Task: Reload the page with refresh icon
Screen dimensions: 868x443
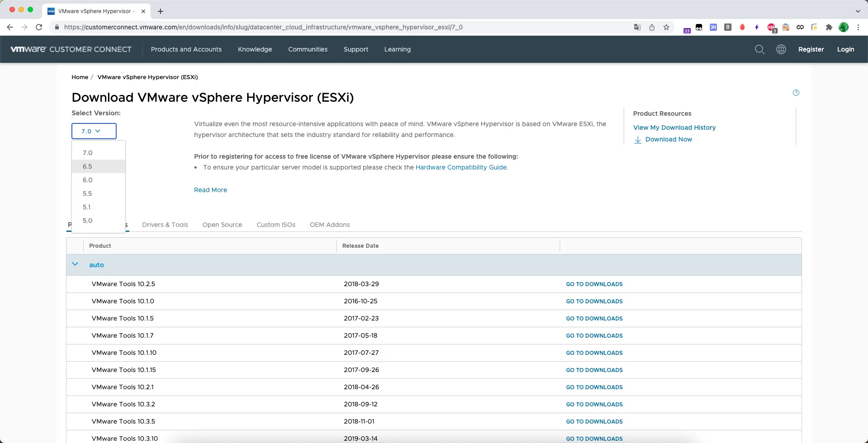Action: 39,27
